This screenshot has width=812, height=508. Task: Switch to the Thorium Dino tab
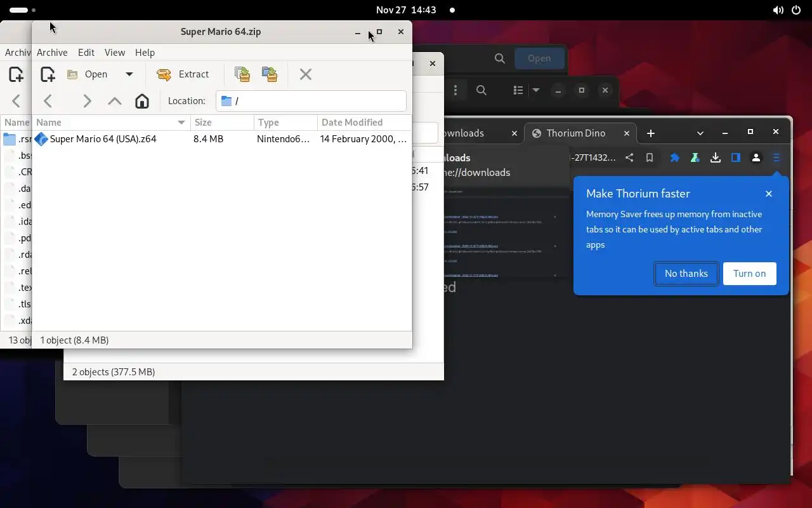[576, 133]
